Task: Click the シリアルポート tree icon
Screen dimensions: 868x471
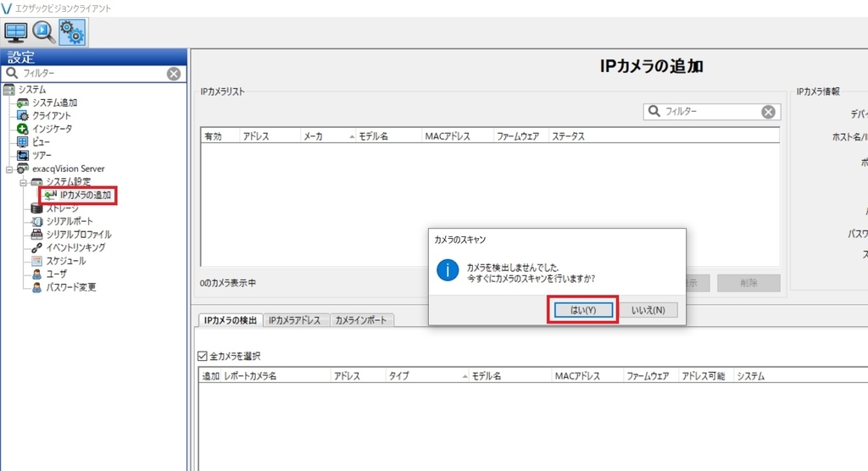Action: [x=36, y=221]
